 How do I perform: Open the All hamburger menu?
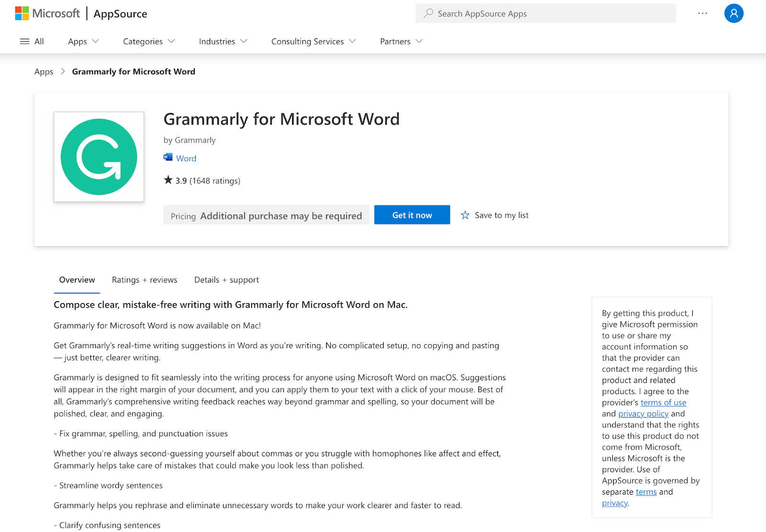[32, 42]
